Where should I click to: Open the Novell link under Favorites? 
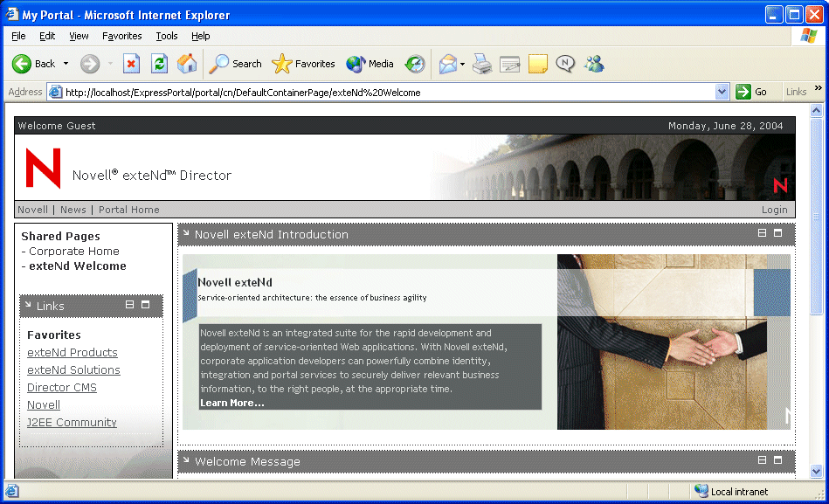point(44,404)
